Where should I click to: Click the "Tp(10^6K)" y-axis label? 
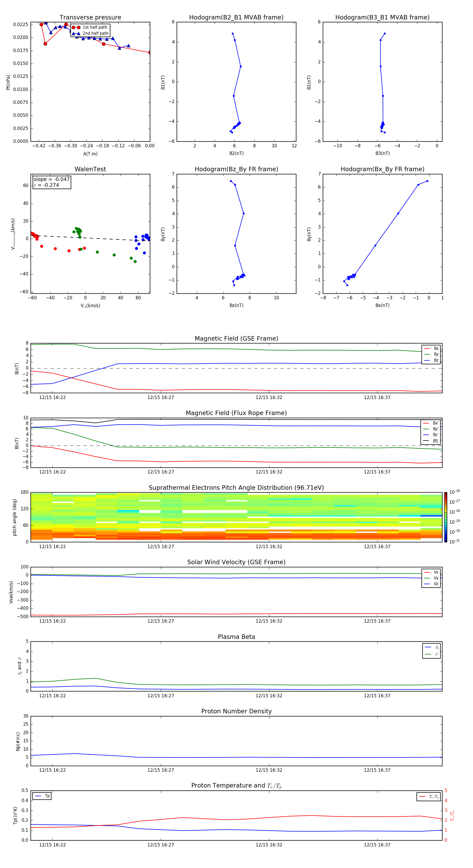coord(15,815)
